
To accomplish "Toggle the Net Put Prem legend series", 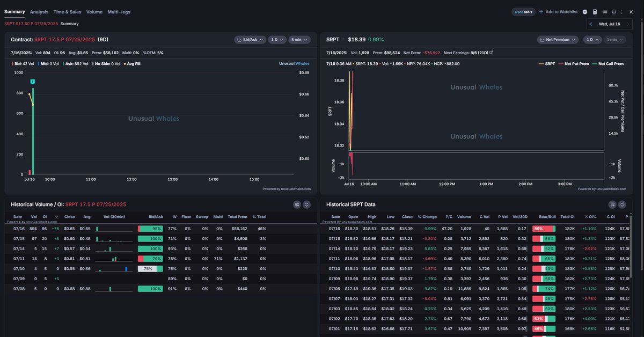I will [x=575, y=63].
